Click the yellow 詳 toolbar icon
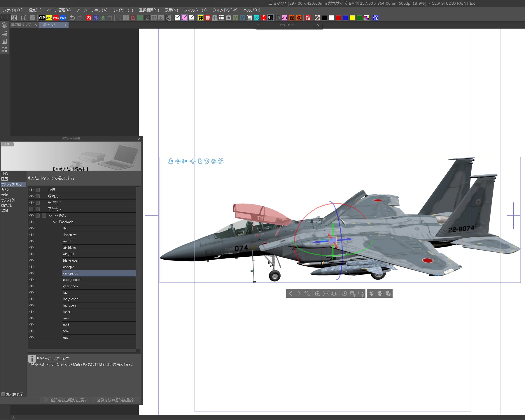 coord(201,18)
